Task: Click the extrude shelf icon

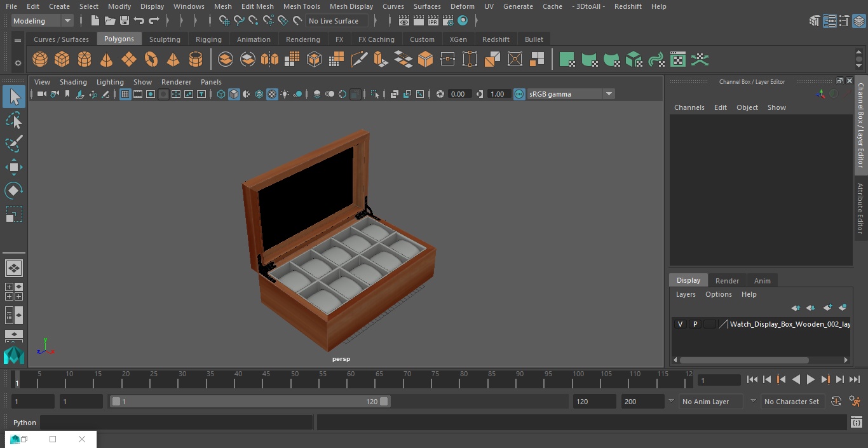Action: 381,60
